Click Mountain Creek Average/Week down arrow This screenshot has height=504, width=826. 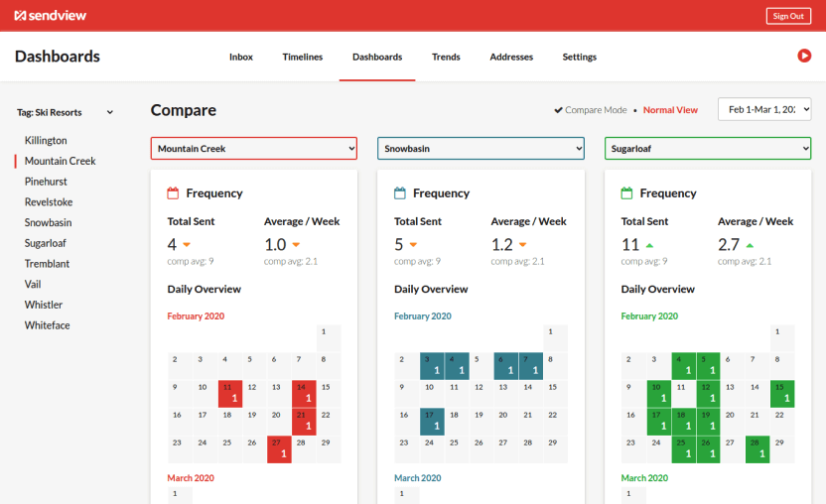(296, 244)
